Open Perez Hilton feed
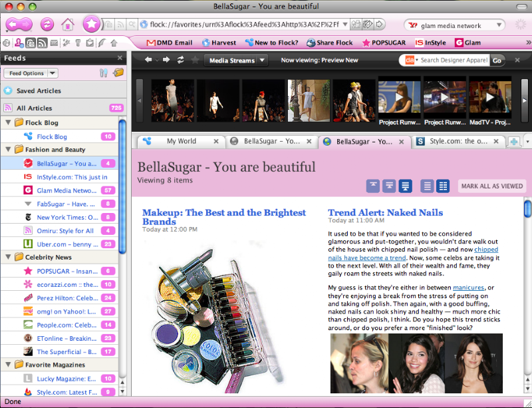The height and width of the screenshot is (408, 532). tap(59, 298)
